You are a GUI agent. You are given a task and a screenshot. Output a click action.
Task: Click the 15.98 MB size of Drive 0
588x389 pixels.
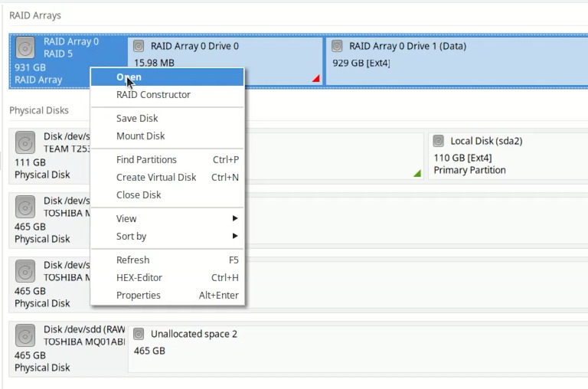(x=154, y=63)
